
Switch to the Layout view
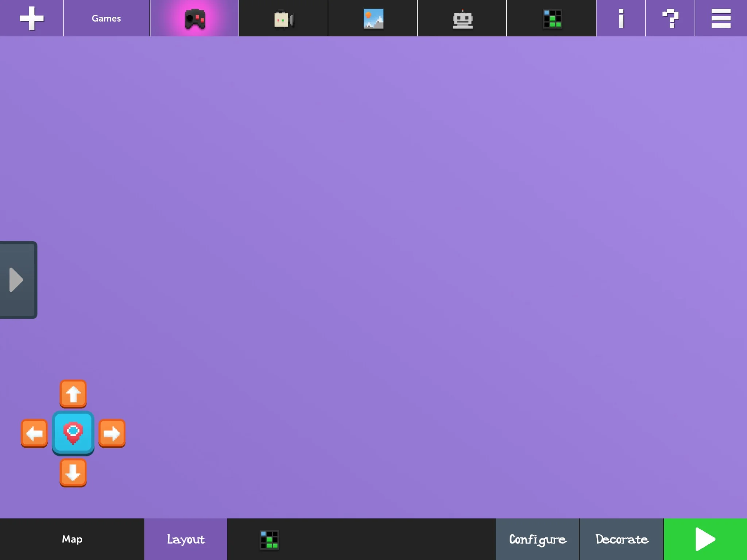coord(186,539)
